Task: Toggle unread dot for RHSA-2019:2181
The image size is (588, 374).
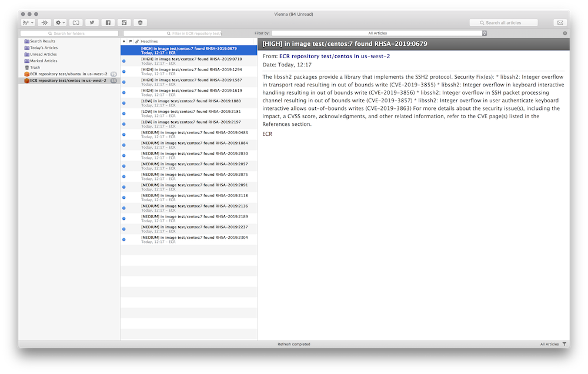Action: (123, 113)
